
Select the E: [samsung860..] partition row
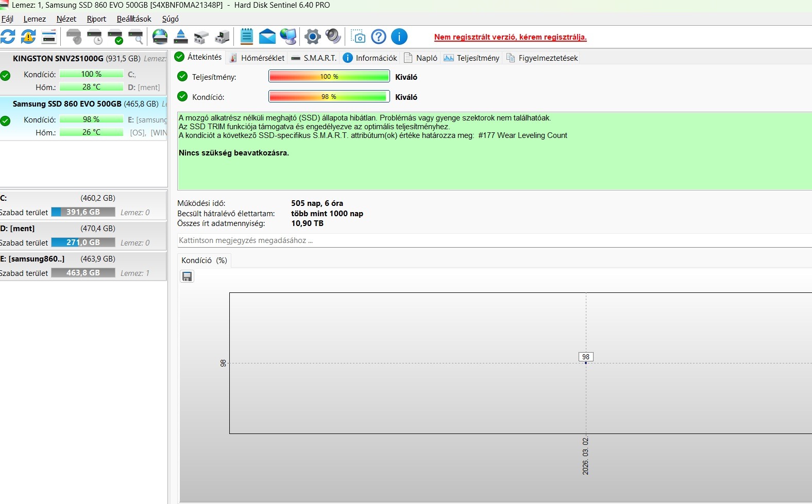[x=83, y=266]
